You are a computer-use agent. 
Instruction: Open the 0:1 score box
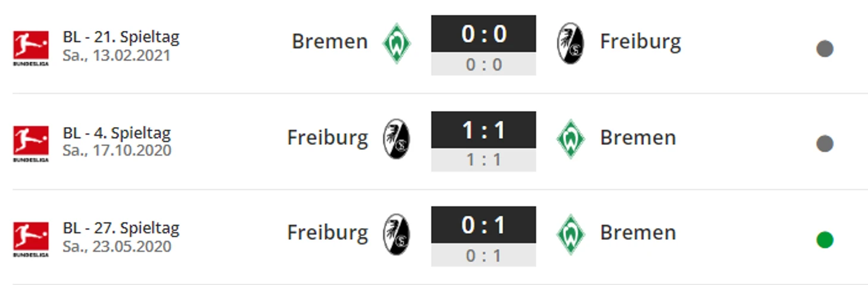(x=483, y=236)
